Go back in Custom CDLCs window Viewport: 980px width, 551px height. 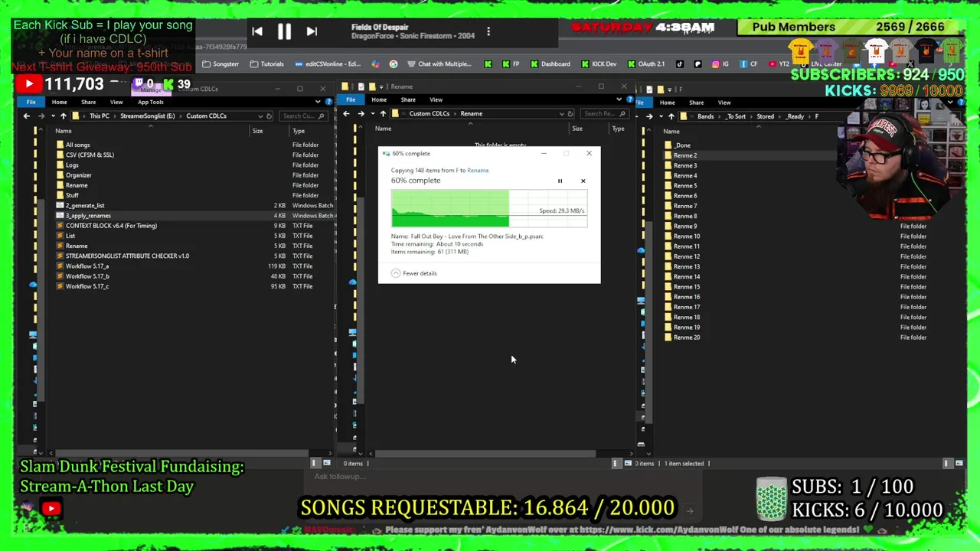[26, 116]
